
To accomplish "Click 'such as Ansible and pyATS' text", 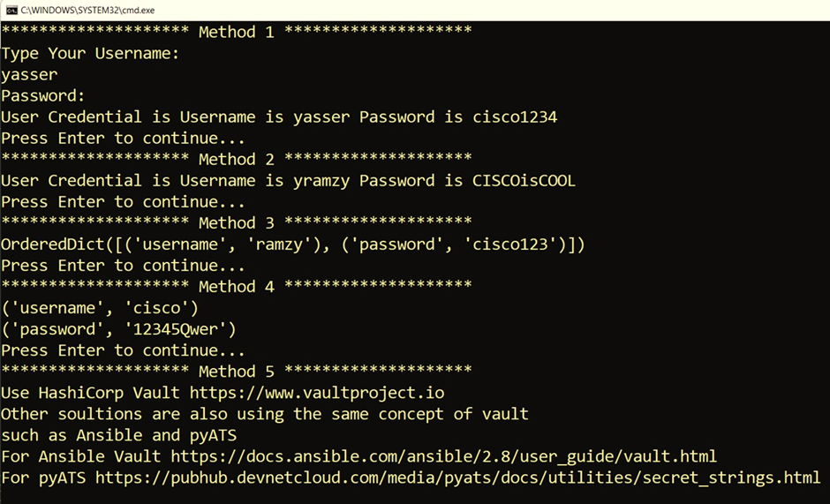I will point(118,435).
